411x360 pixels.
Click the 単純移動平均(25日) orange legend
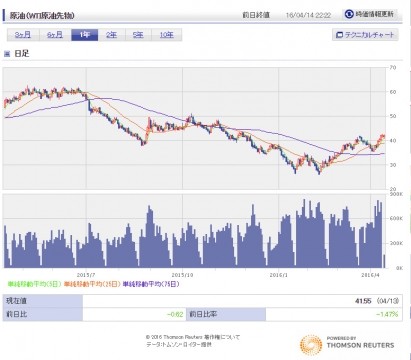click(x=92, y=284)
